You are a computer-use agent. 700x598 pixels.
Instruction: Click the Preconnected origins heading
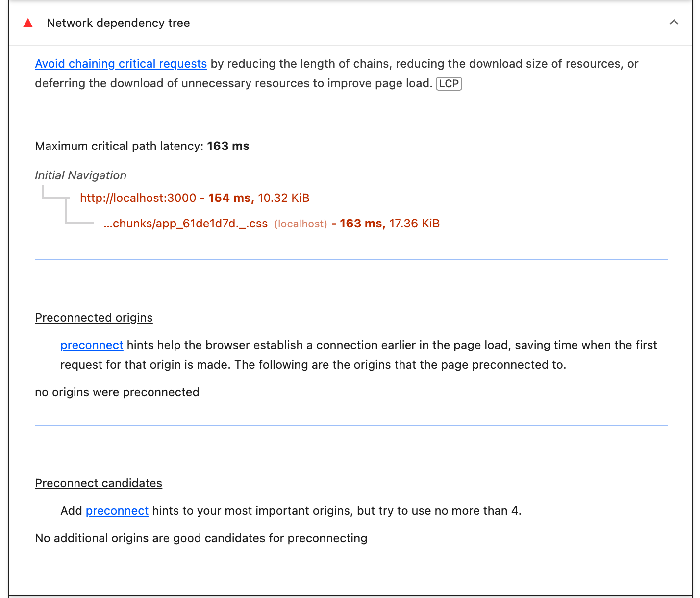(94, 318)
